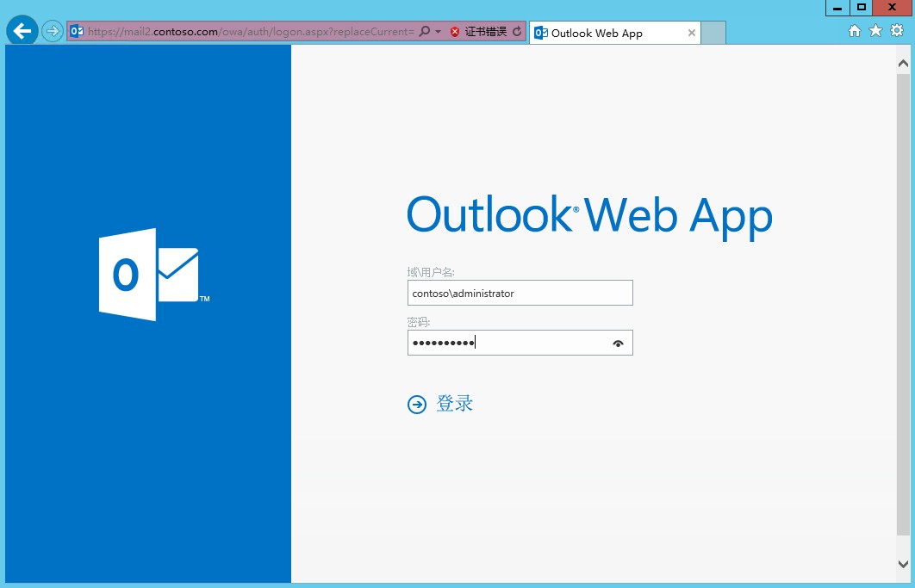Image resolution: width=915 pixels, height=588 pixels.
Task: Click the search magnifier in the address bar
Action: (x=425, y=32)
